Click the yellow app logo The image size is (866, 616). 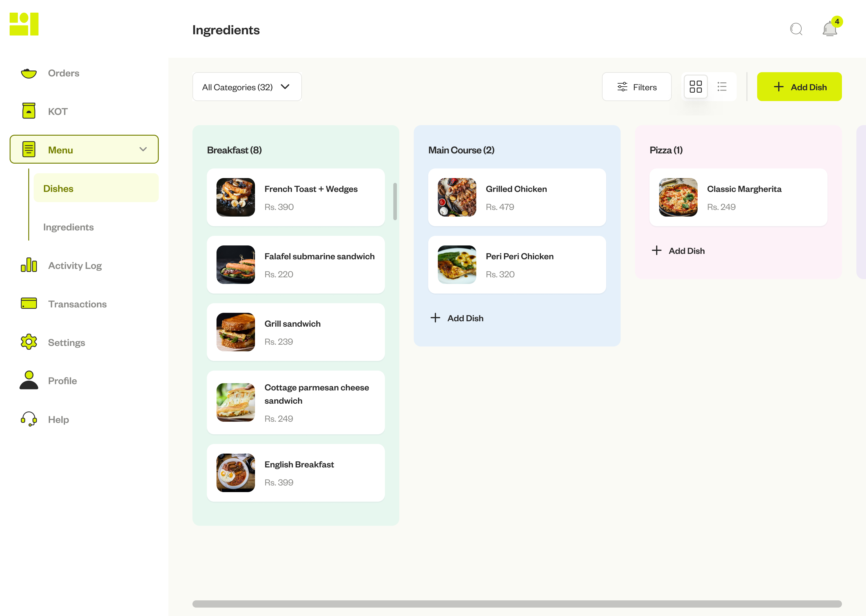24,24
